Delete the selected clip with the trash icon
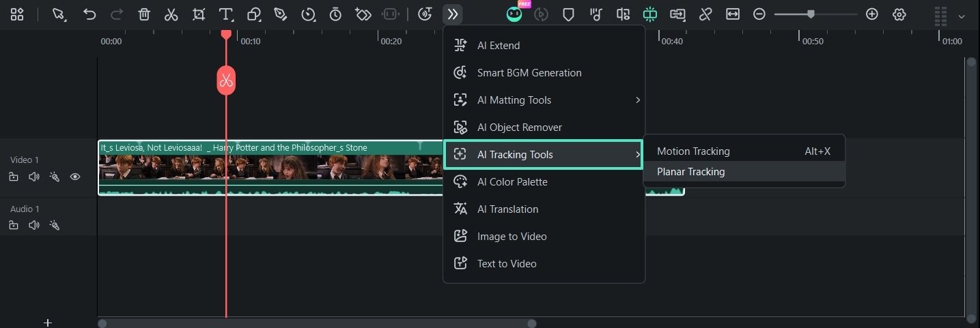980x328 pixels. click(x=144, y=14)
